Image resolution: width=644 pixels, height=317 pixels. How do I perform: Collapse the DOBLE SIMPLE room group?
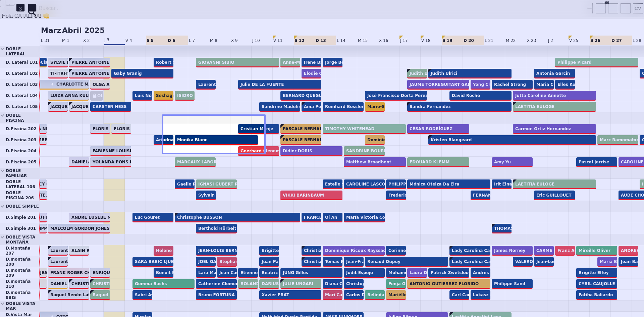(x=3, y=206)
